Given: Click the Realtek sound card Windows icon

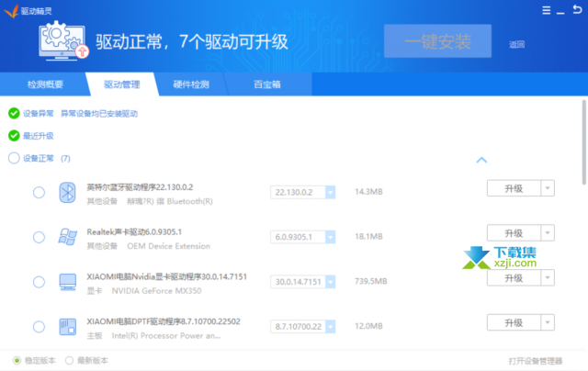Looking at the screenshot, I should [x=67, y=237].
